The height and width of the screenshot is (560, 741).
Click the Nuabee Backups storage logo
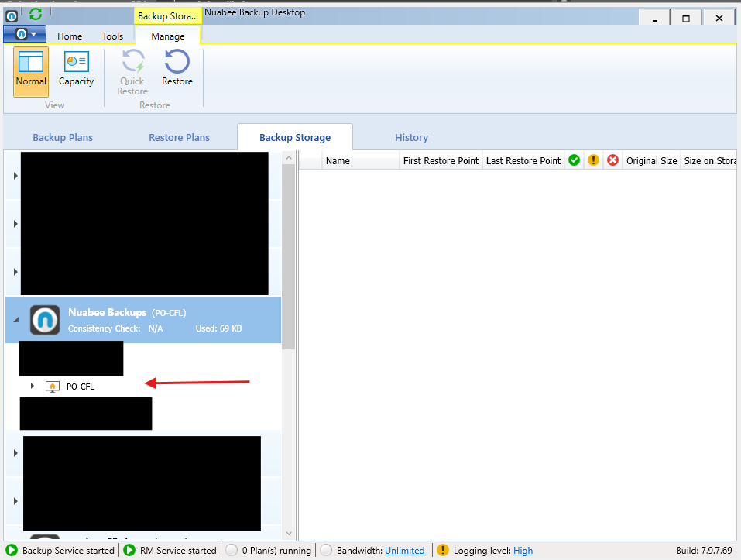pyautogui.click(x=45, y=320)
